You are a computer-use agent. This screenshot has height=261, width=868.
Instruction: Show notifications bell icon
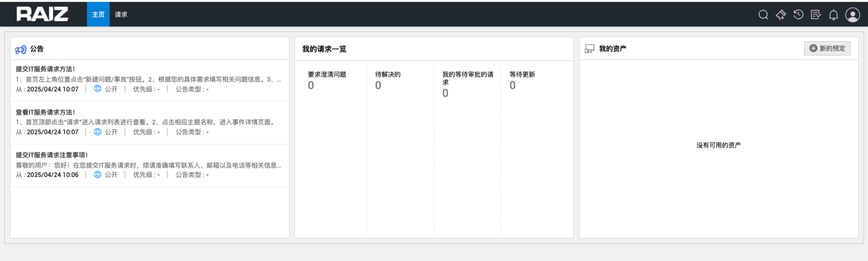point(834,15)
